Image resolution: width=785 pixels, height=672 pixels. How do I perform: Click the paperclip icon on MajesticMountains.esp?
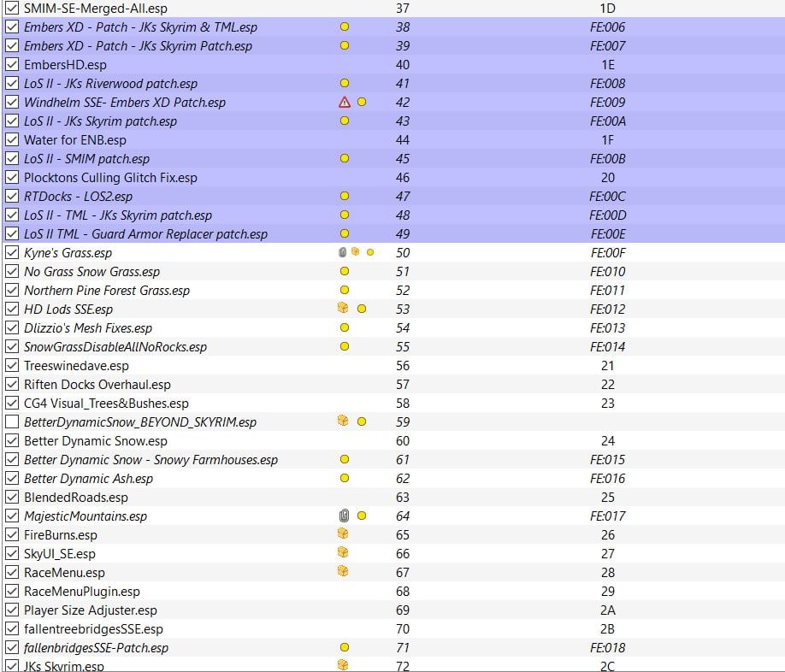(x=344, y=516)
